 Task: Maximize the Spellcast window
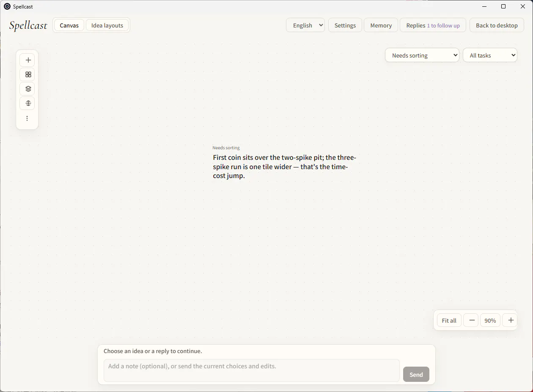click(x=503, y=6)
